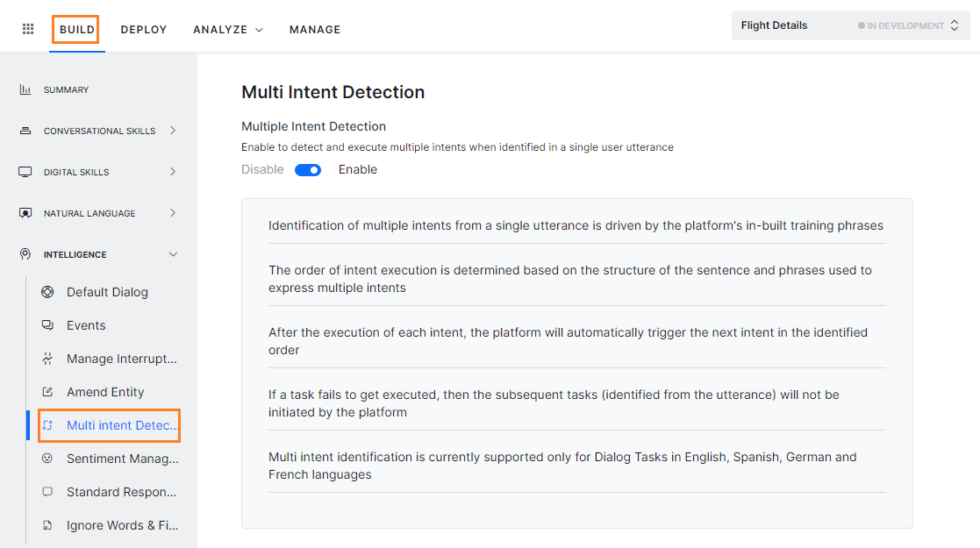The height and width of the screenshot is (548, 980).
Task: Select Multi intent Detection in the sidebar
Action: 120,424
